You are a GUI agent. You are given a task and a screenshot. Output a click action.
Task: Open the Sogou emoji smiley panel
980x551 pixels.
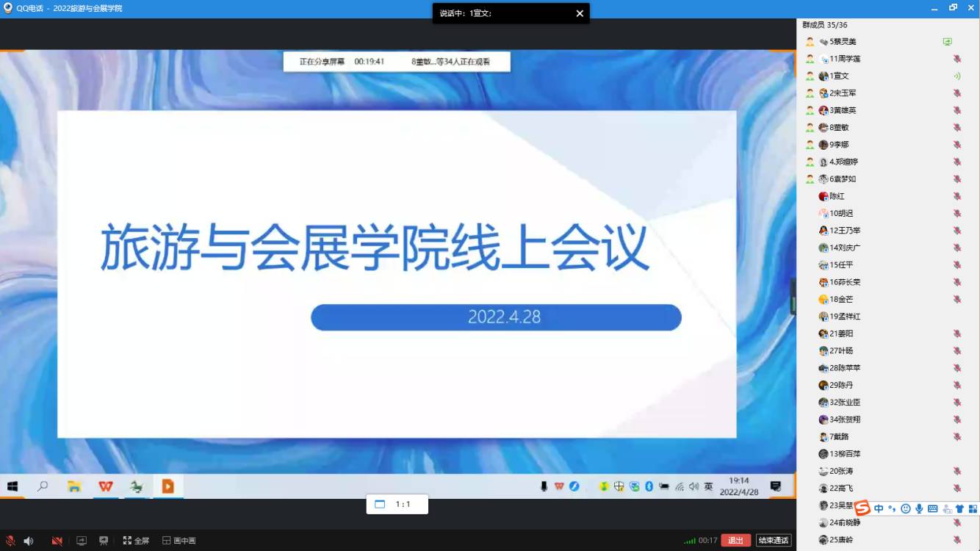coord(906,508)
